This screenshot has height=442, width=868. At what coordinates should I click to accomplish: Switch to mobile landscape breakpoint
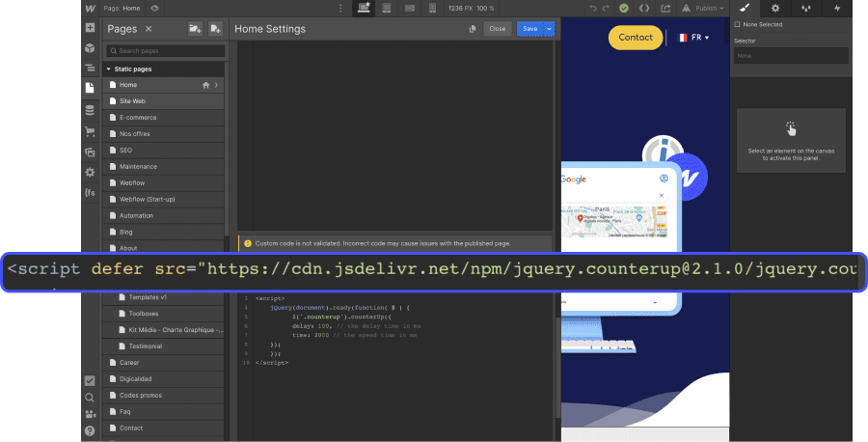click(410, 8)
